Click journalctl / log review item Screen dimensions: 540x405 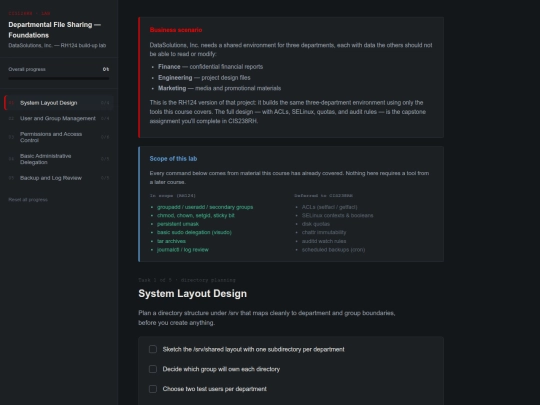click(183, 250)
